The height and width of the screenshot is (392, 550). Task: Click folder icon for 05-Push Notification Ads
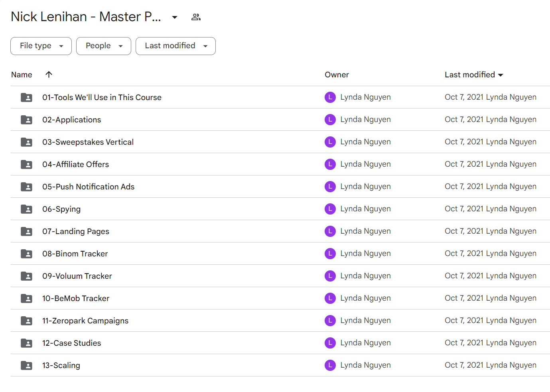(x=27, y=187)
